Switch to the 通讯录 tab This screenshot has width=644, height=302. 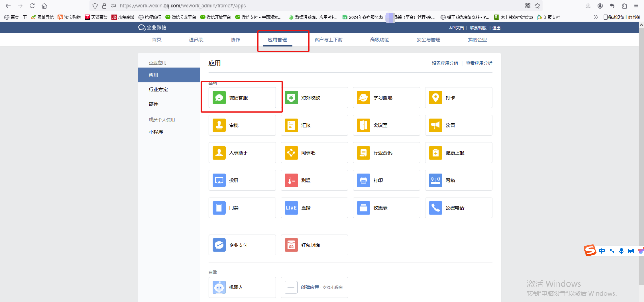[196, 40]
